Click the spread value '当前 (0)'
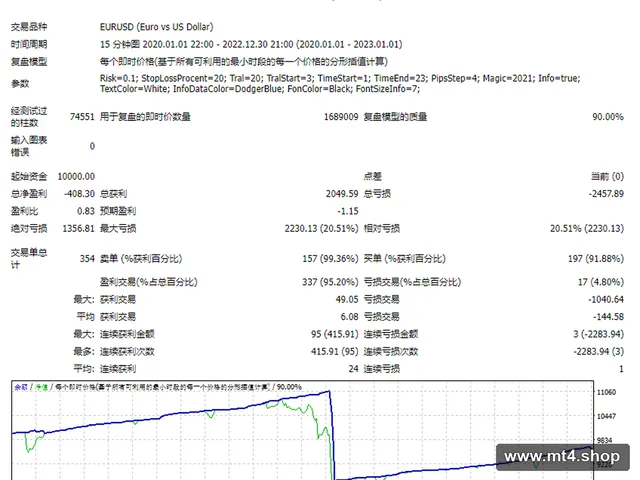640x480 pixels. [x=607, y=176]
